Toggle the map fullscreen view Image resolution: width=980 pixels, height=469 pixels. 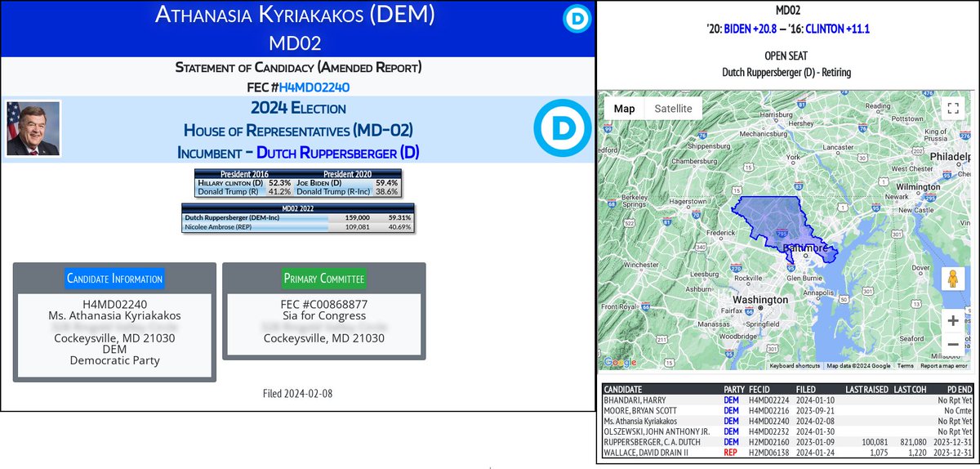[952, 109]
